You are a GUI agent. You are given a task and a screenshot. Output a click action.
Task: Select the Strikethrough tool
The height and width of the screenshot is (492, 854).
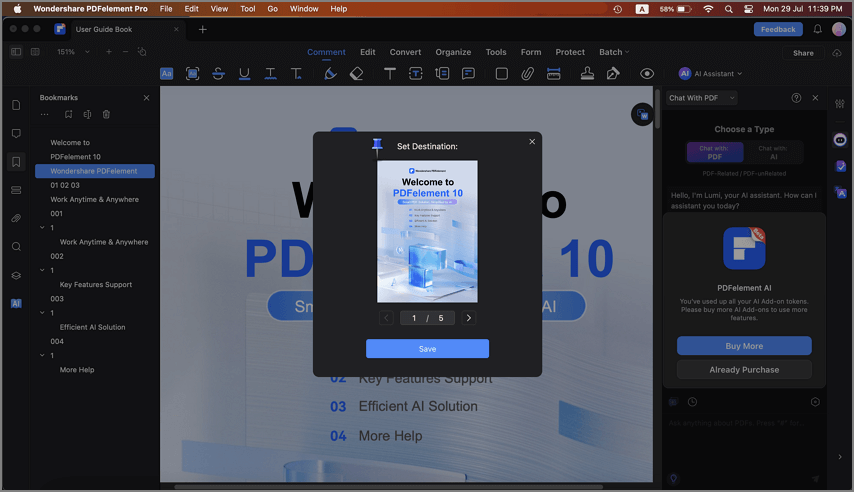218,74
